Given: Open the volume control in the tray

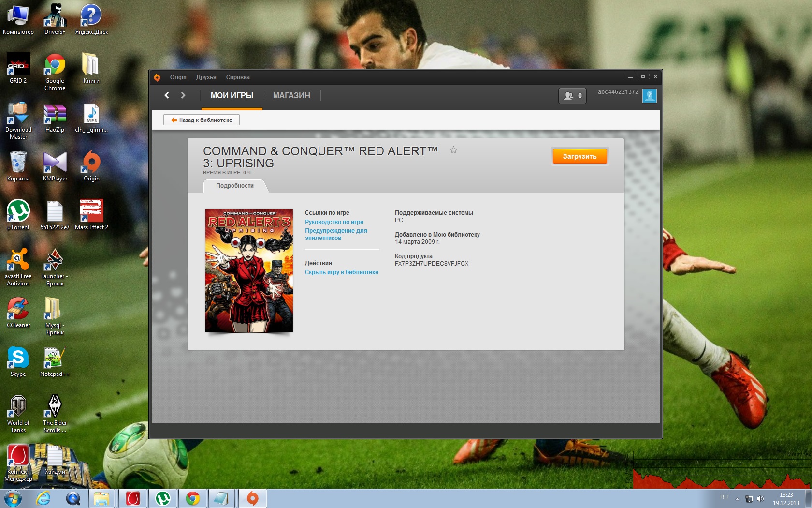Looking at the screenshot, I should pos(760,499).
